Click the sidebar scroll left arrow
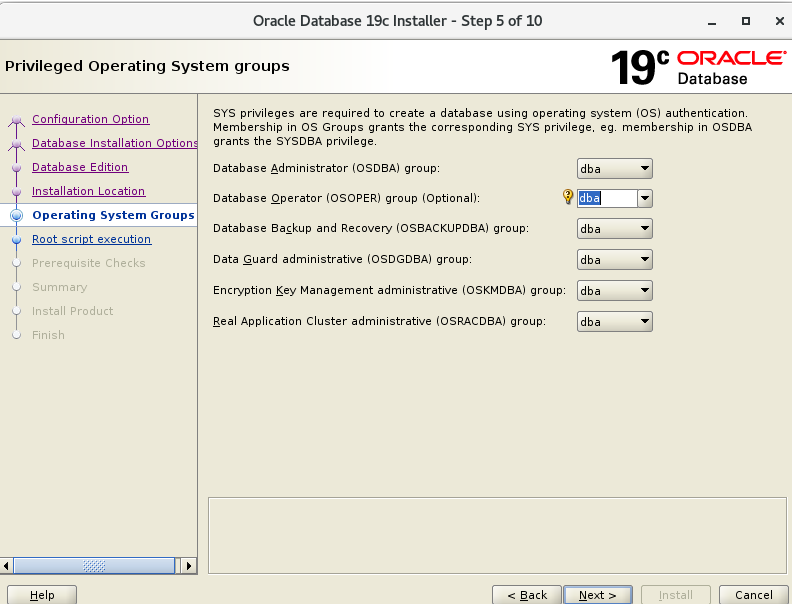 [6, 566]
